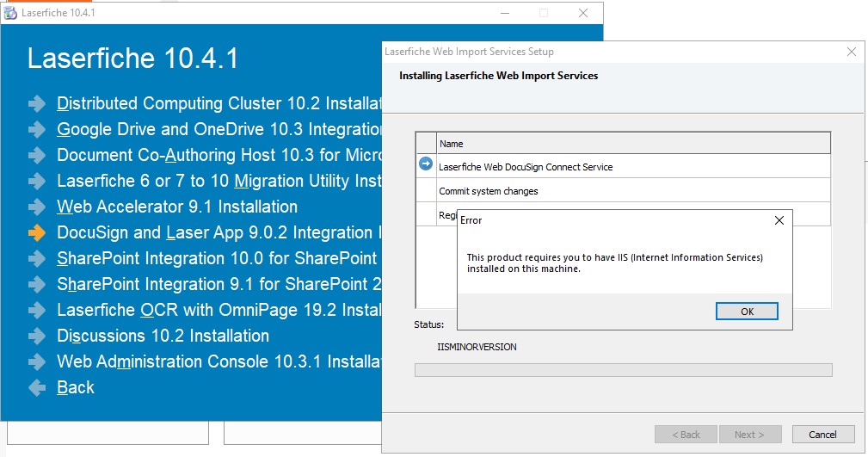Select the Commit system changes row
The image size is (868, 457).
tap(624, 190)
